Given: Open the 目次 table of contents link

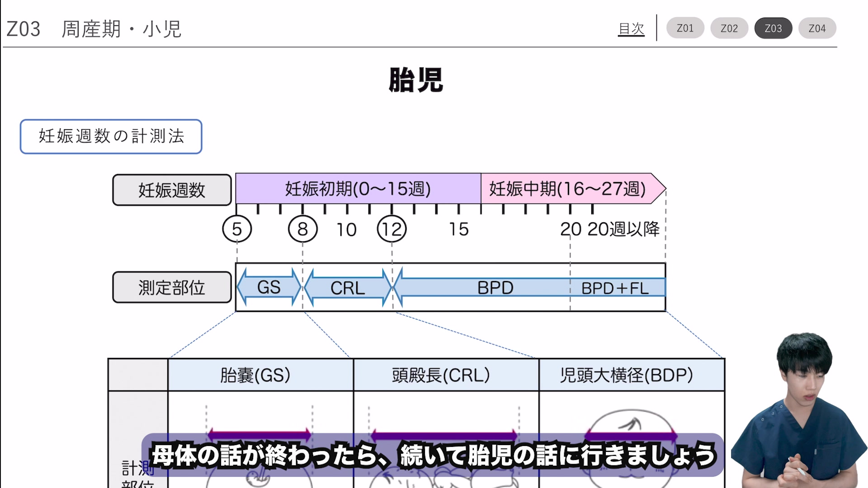Looking at the screenshot, I should click(631, 28).
